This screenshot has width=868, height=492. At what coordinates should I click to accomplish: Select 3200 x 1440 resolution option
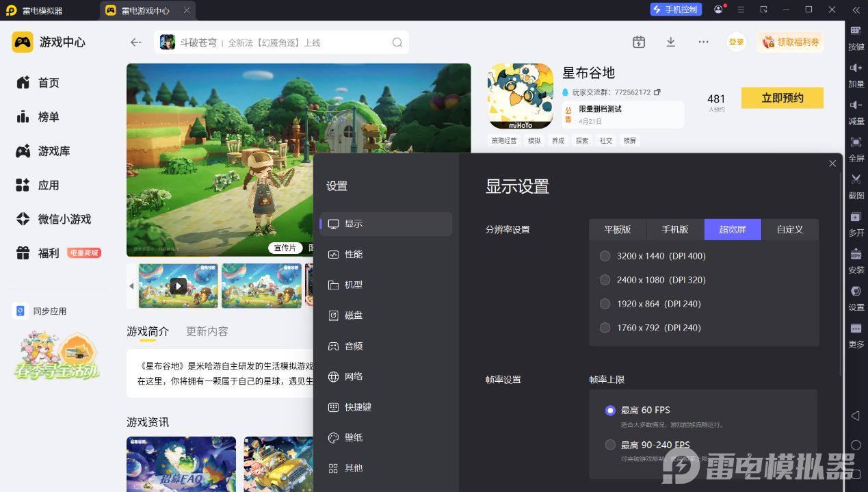(605, 256)
